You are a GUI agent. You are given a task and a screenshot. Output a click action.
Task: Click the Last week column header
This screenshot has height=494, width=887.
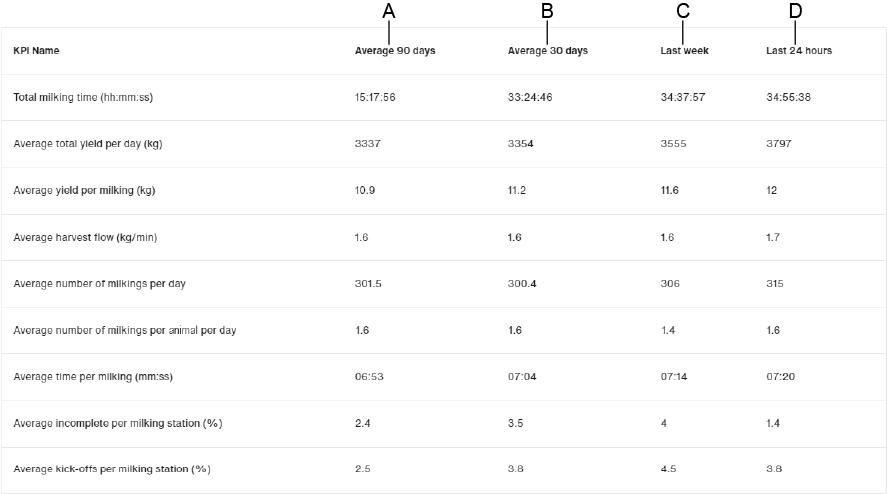[x=684, y=51]
